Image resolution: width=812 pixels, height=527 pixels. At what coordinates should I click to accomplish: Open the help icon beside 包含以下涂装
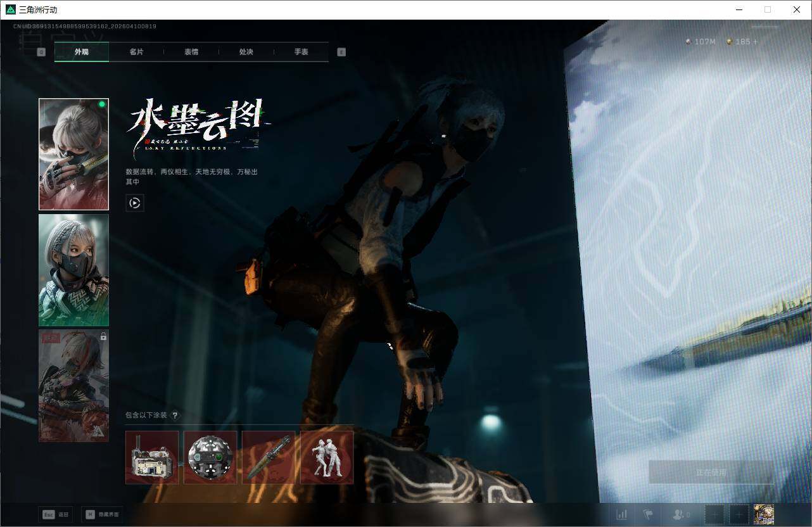point(175,416)
